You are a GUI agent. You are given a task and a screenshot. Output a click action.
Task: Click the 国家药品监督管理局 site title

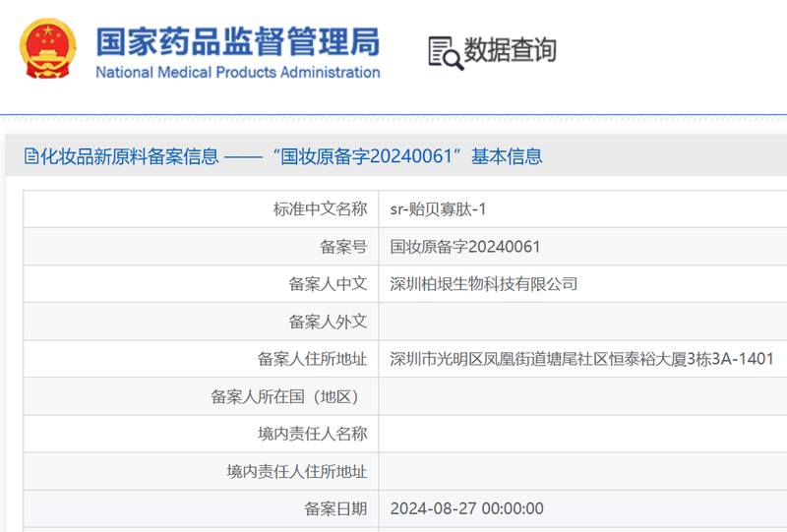237,41
